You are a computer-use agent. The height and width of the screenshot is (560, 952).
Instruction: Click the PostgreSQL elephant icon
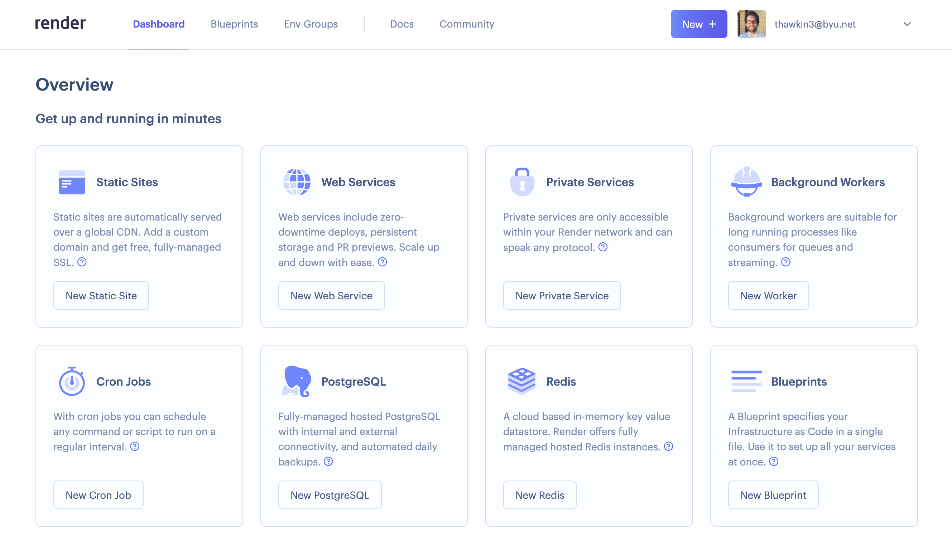coord(295,381)
